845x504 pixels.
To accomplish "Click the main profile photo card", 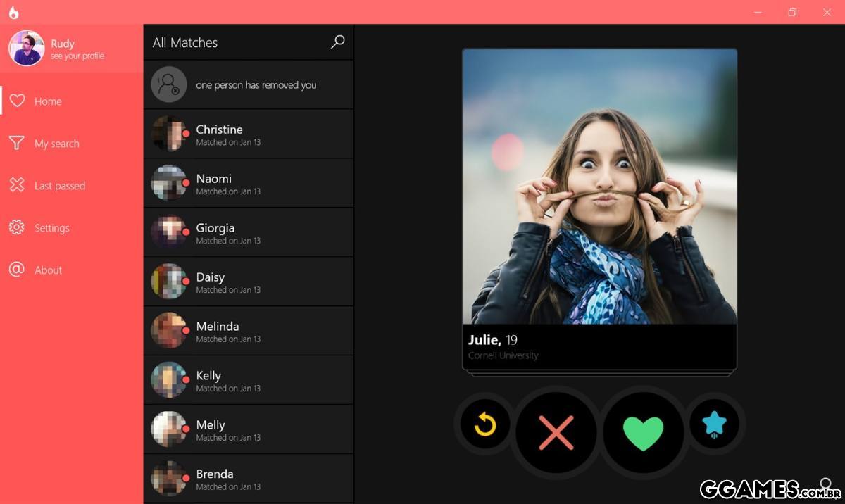I will [x=599, y=187].
